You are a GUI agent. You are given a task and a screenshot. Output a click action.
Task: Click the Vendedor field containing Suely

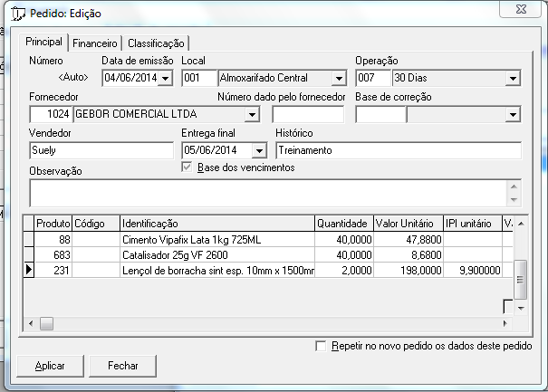click(x=101, y=150)
